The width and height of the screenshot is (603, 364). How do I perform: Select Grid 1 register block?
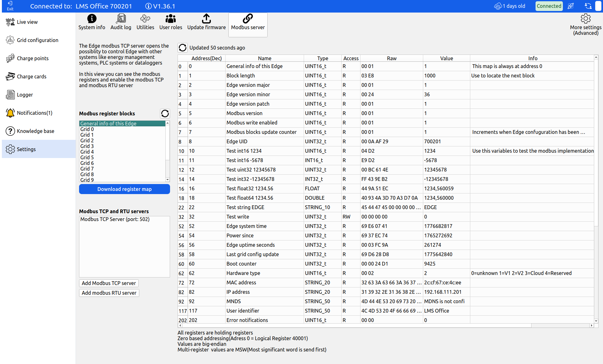[x=122, y=135]
